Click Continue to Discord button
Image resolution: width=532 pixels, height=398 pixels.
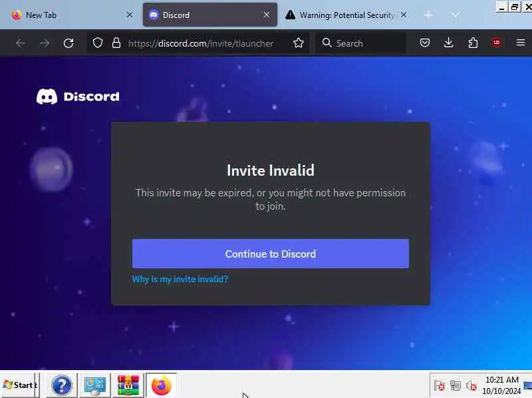click(x=271, y=254)
